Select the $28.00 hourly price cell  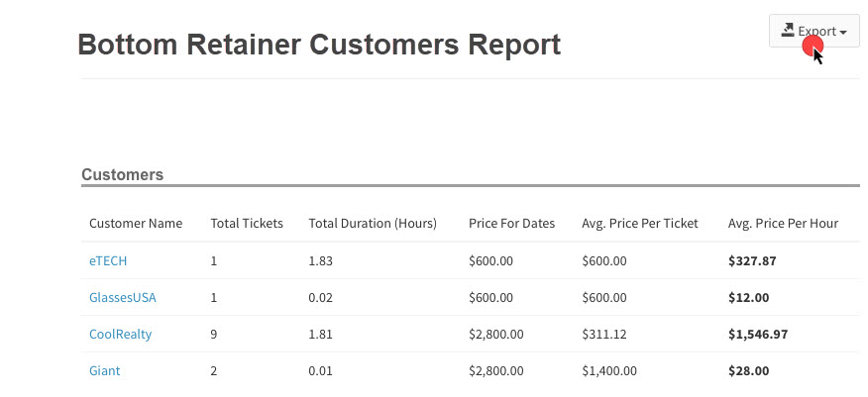[x=748, y=370]
